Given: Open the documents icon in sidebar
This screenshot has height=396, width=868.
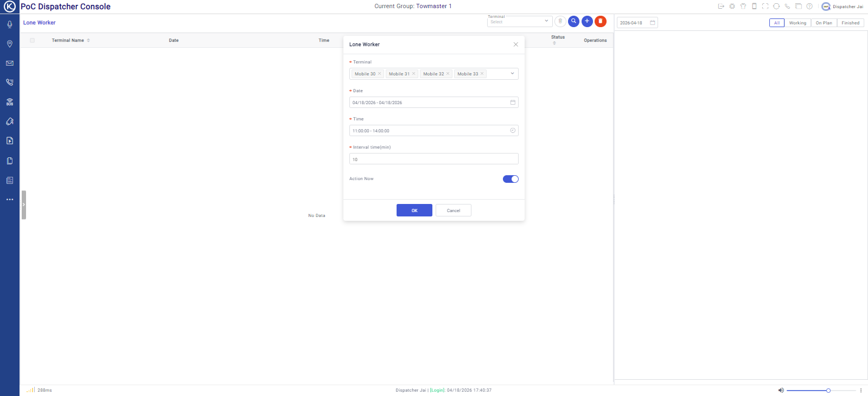Looking at the screenshot, I should point(10,161).
